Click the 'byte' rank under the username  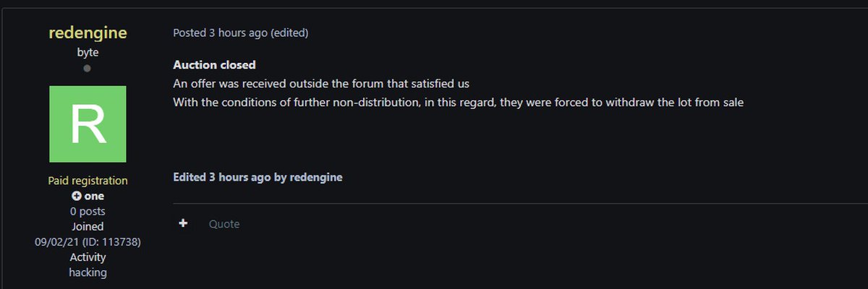(88, 52)
